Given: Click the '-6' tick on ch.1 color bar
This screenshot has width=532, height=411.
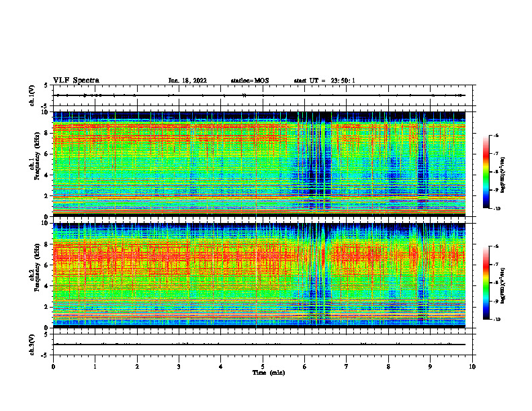Looking at the screenshot, I should 496,135.
